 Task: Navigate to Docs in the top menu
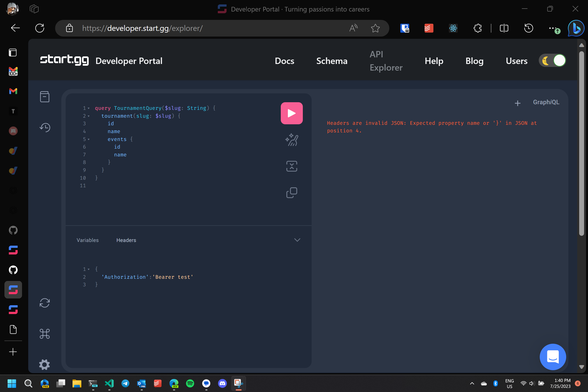coord(284,61)
